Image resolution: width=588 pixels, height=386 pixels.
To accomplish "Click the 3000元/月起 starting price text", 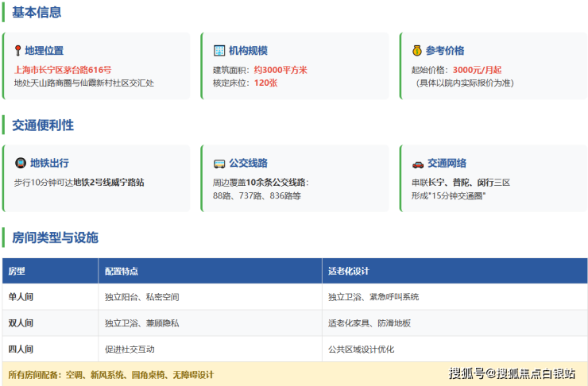I will (x=477, y=70).
